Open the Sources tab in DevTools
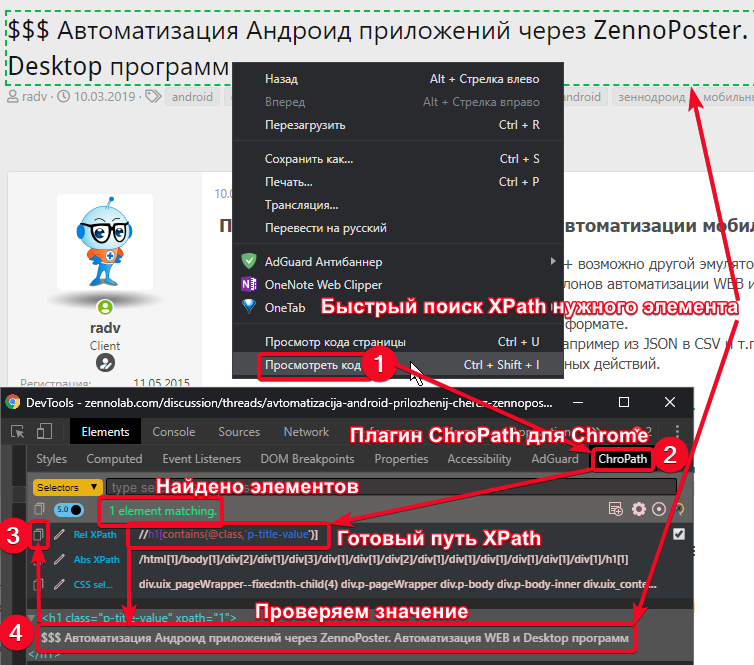 click(x=239, y=432)
